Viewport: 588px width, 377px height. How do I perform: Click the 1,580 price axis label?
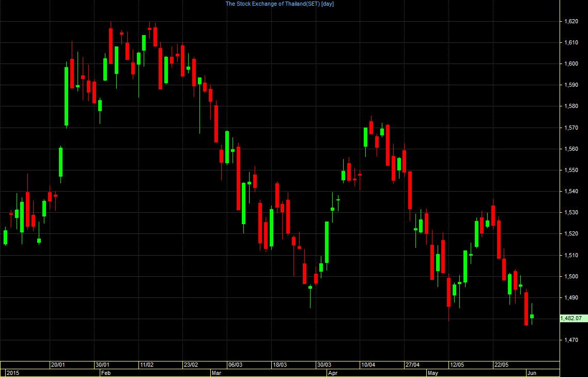click(571, 106)
